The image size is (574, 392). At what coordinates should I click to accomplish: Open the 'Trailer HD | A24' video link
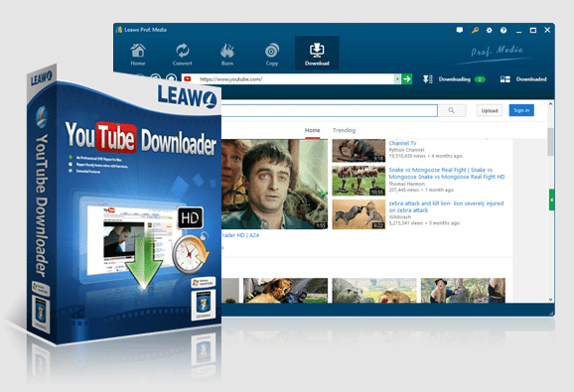pyautogui.click(x=240, y=235)
